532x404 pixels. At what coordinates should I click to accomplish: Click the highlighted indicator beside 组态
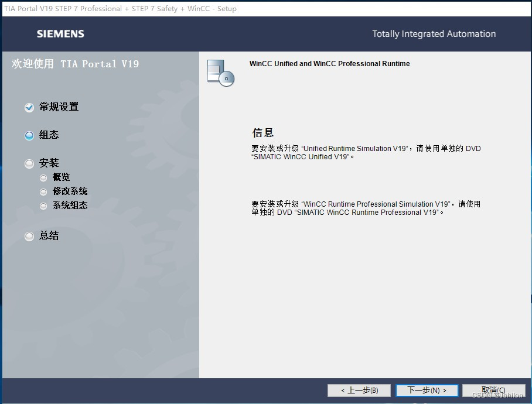pos(29,135)
